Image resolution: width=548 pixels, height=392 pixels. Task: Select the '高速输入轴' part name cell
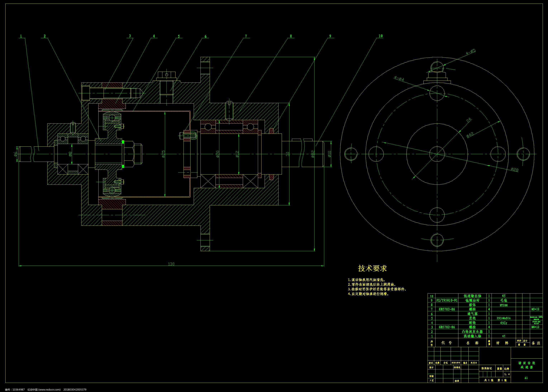(x=472, y=336)
